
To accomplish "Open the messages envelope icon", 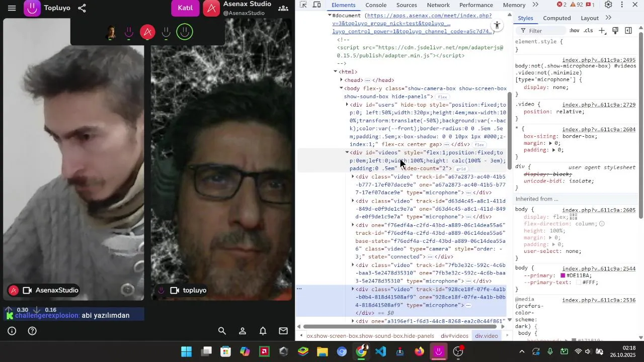I will pos(283,331).
